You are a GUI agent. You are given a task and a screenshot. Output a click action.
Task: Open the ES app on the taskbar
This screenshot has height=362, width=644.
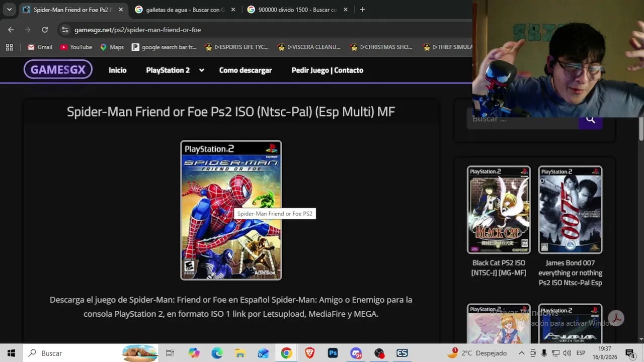(402, 353)
